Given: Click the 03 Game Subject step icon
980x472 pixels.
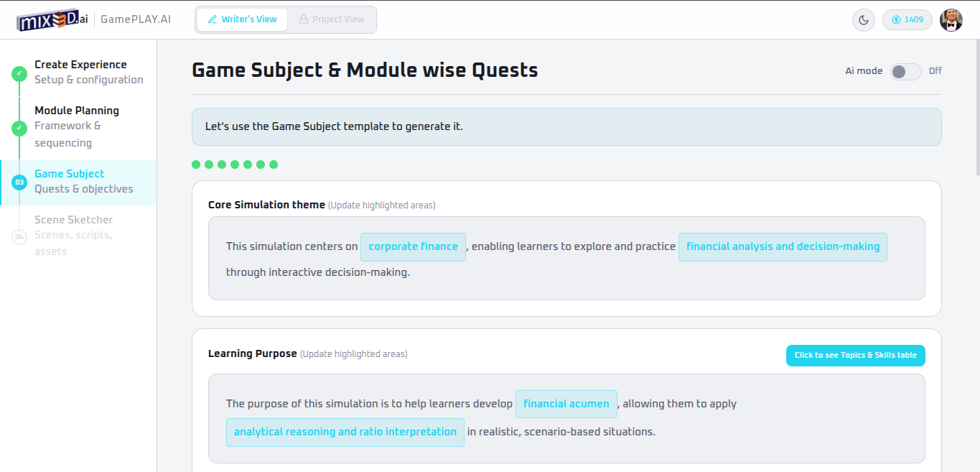Looking at the screenshot, I should point(19,182).
